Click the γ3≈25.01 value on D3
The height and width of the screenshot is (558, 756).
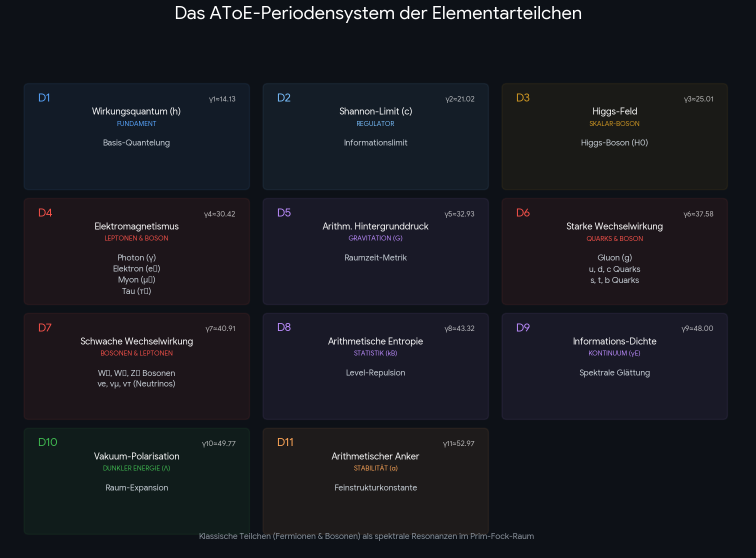coord(699,99)
